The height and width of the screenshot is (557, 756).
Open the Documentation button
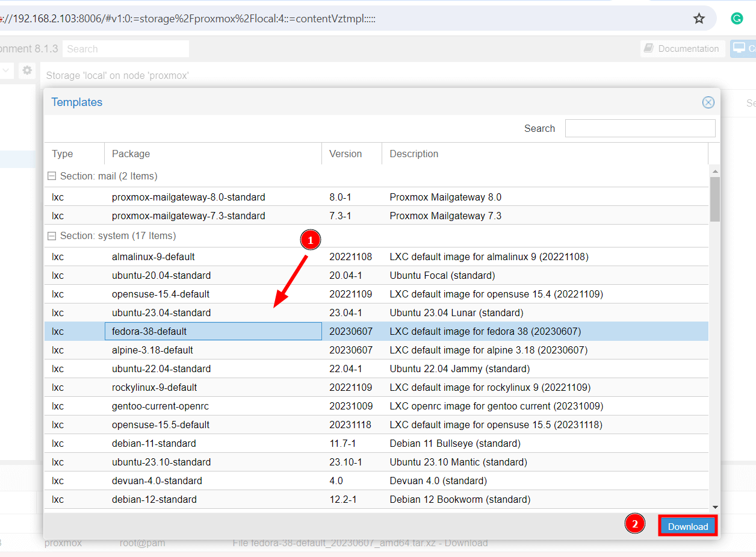pos(681,49)
